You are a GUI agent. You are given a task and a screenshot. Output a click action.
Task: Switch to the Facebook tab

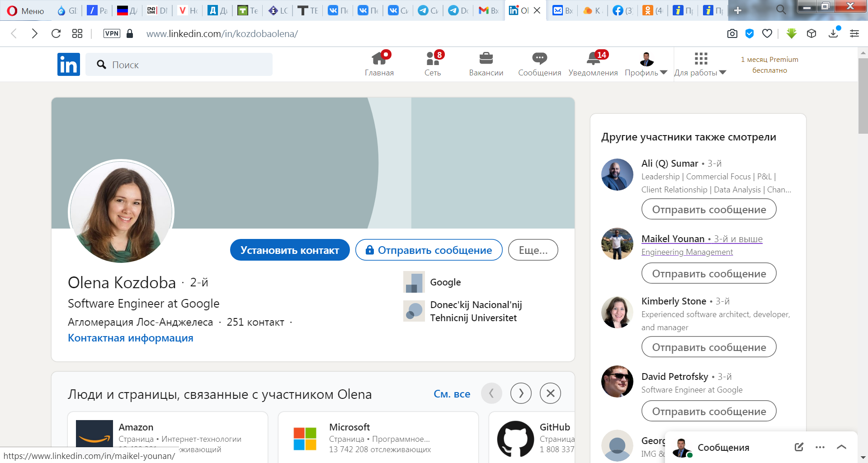623,10
